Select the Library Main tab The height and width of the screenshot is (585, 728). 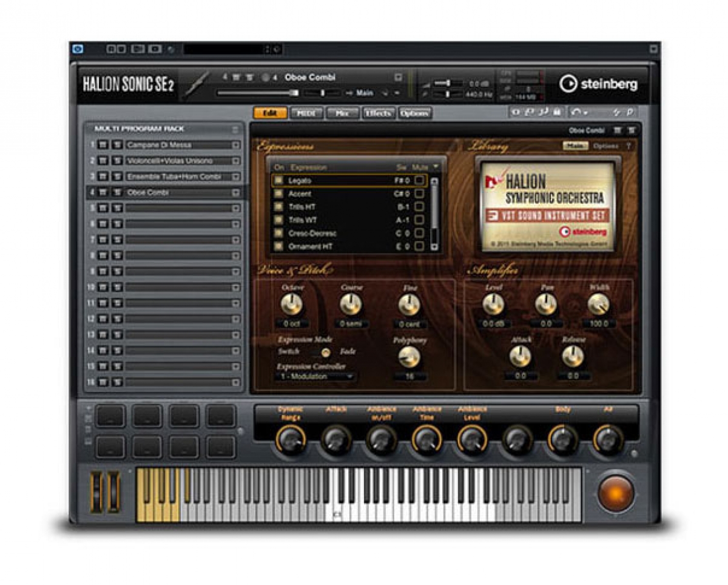[576, 146]
